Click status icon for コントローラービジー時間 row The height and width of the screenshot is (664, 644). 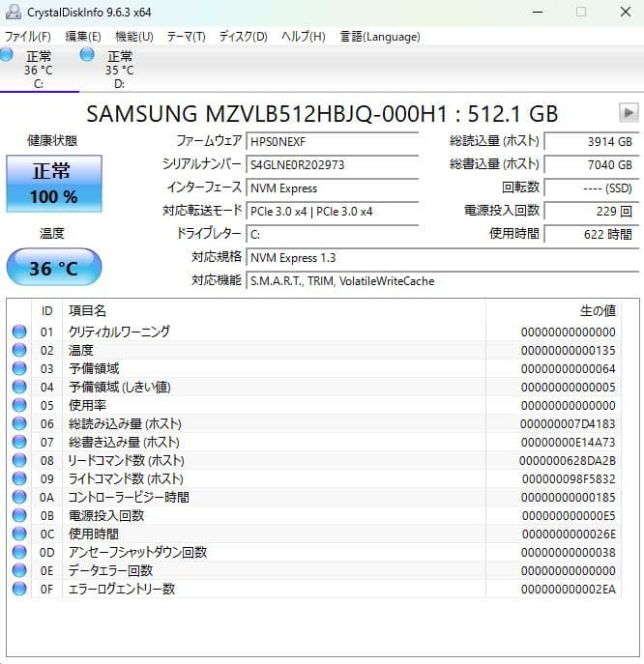[19, 497]
